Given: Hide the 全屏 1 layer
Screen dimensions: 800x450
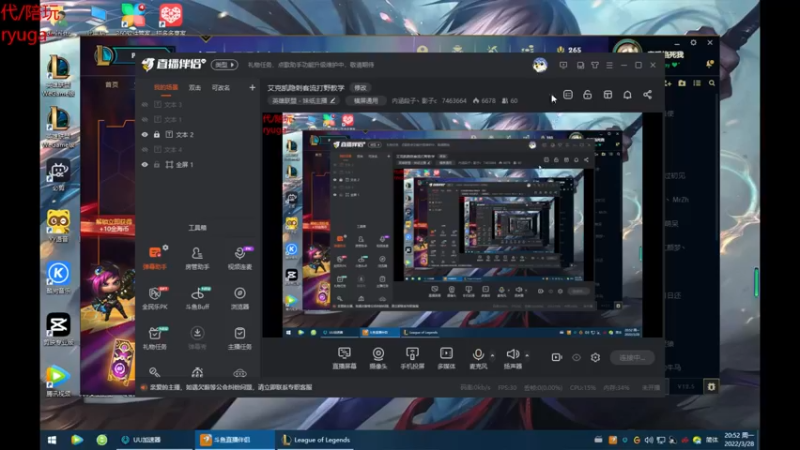Looking at the screenshot, I should [x=145, y=165].
